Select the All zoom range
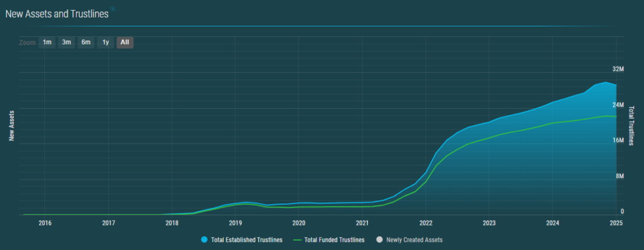This screenshot has width=644, height=250. click(125, 42)
